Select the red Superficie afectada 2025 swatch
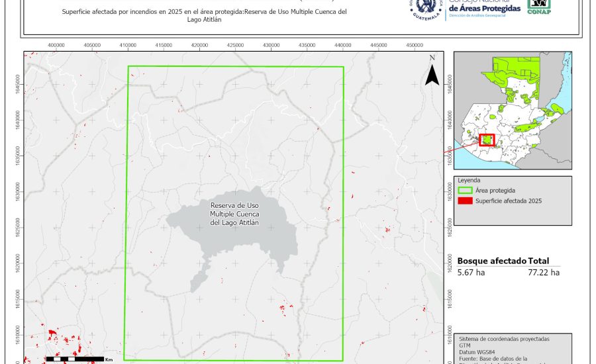The height and width of the screenshot is (364, 596). pos(465,201)
